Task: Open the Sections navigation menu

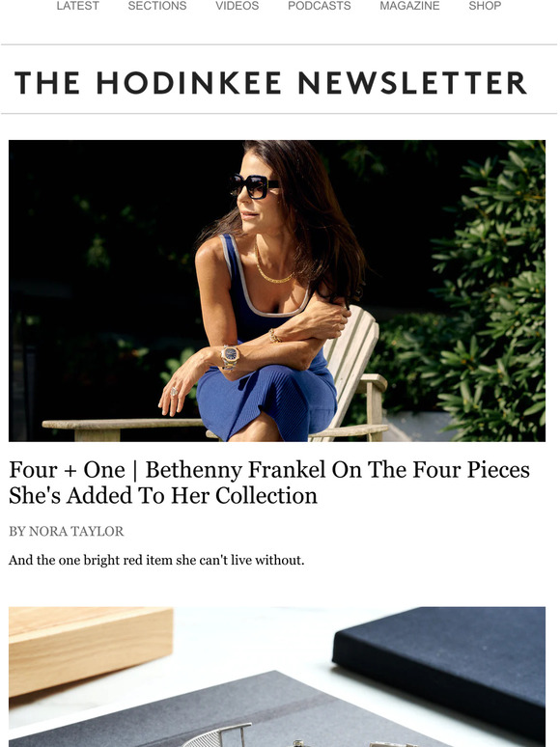Action: tap(157, 6)
